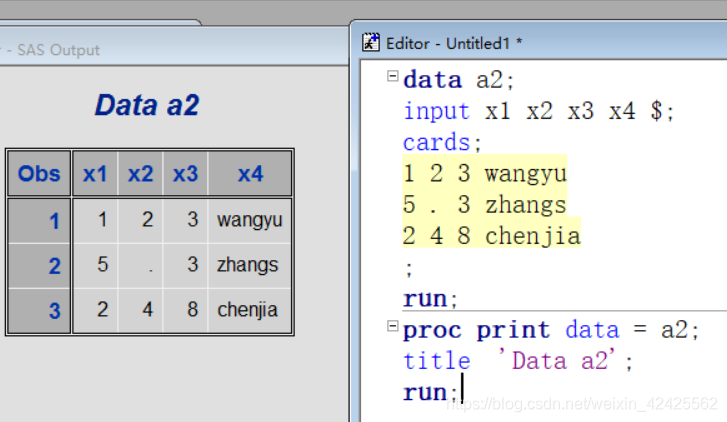727x422 pixels.
Task: Click 'proc print data = a2;' line
Action: pos(551,330)
